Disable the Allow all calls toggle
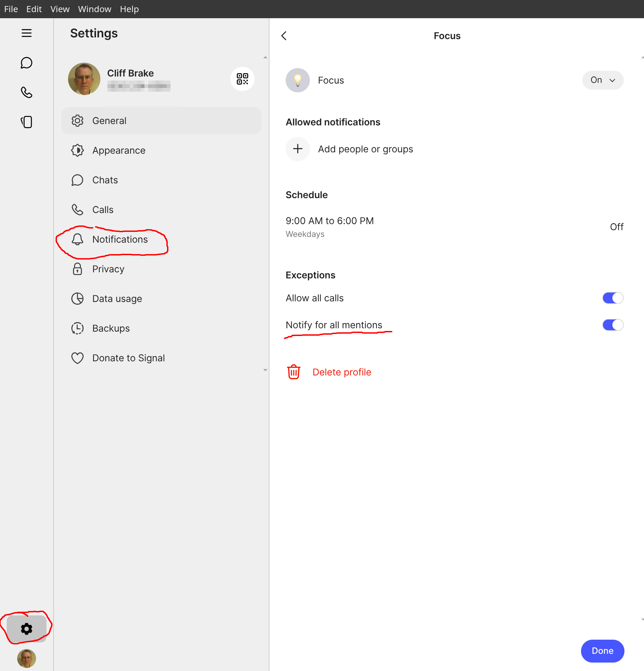The width and height of the screenshot is (644, 671). (613, 298)
